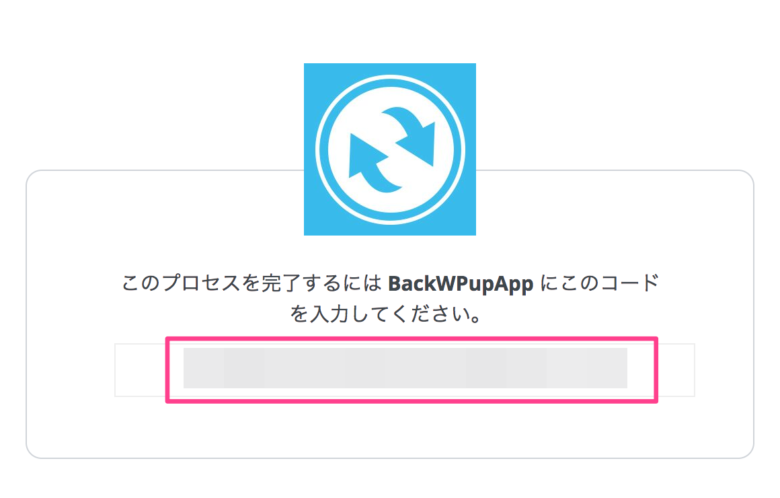
Task: Click the lower-left curved arrow in logo
Action: tap(371, 164)
